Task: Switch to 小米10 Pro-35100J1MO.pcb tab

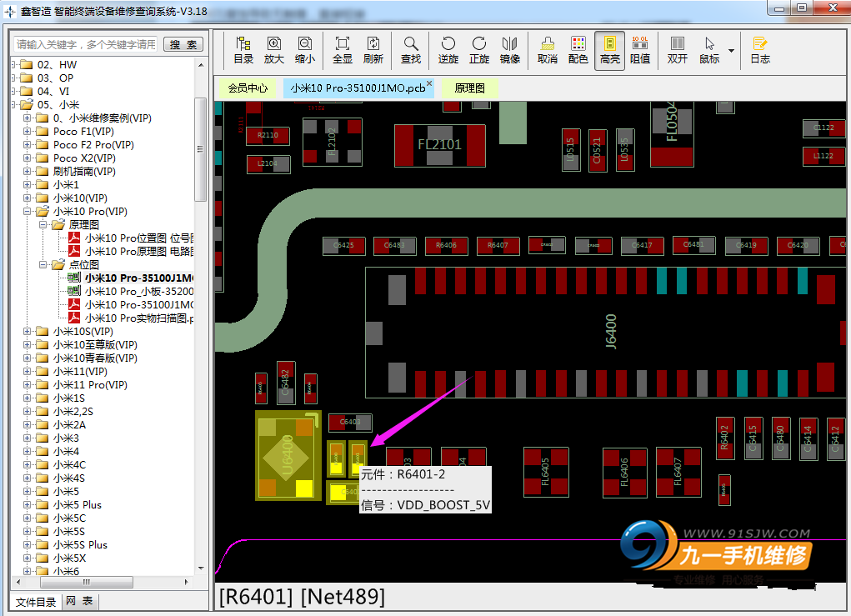Action: coord(358,88)
